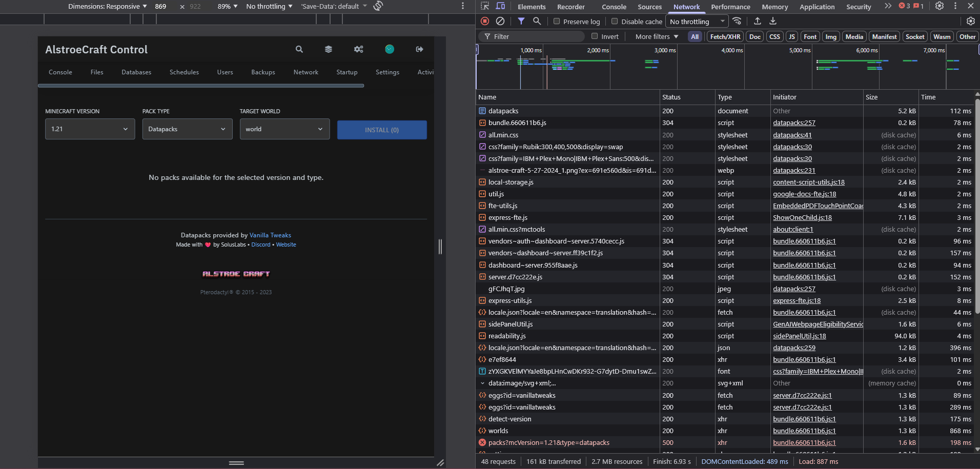980x469 pixels.
Task: Open the Target World dropdown
Action: (284, 129)
